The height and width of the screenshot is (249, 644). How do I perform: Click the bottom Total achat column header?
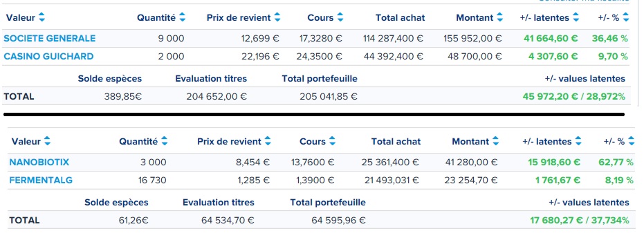(396, 141)
